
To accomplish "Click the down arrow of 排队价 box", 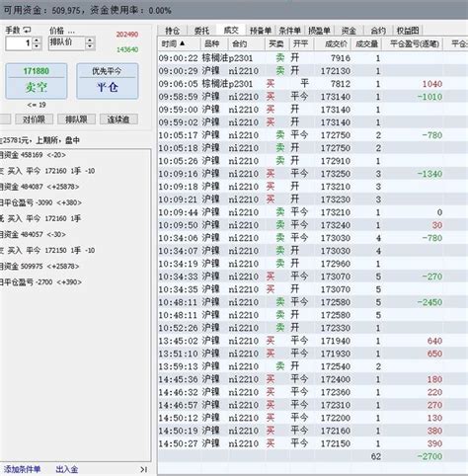I will pyautogui.click(x=90, y=46).
